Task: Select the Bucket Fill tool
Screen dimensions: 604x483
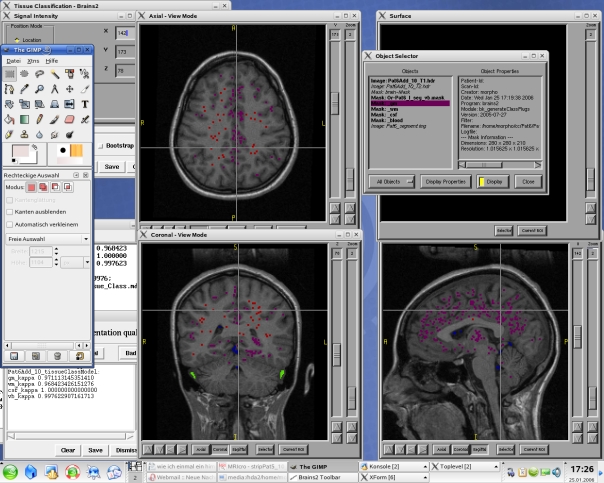Action: click(9, 119)
